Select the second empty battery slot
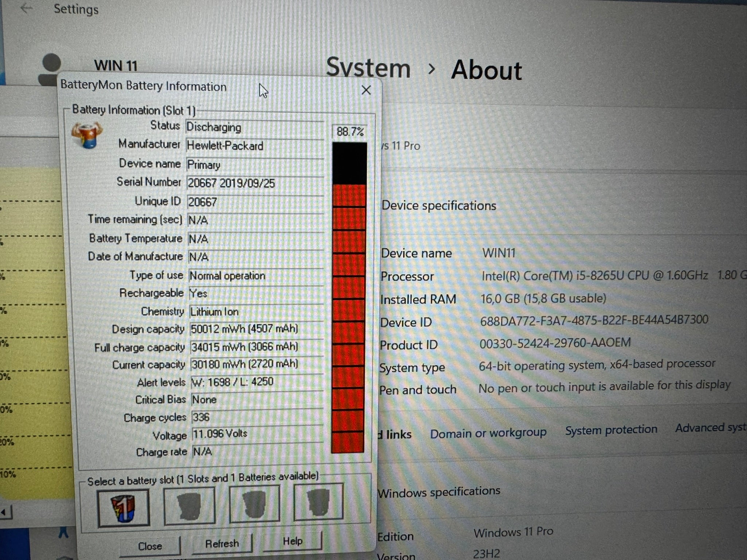 (189, 506)
